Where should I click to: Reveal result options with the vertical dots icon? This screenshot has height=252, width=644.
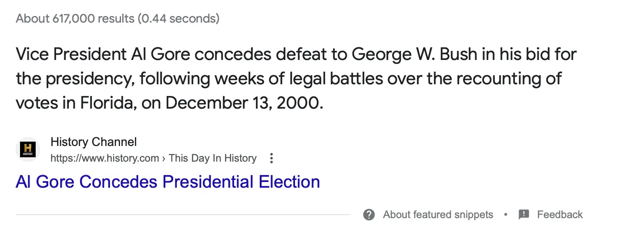[x=271, y=158]
